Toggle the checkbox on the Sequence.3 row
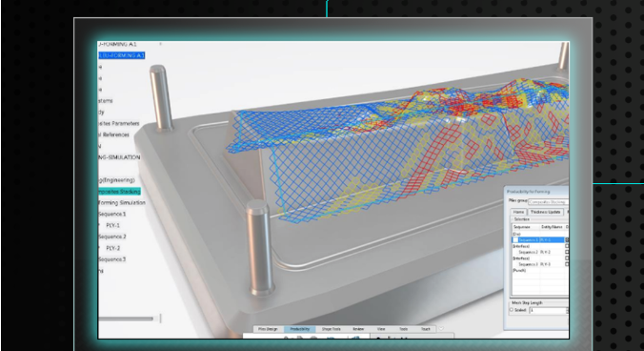The image size is (644, 351). click(x=567, y=264)
